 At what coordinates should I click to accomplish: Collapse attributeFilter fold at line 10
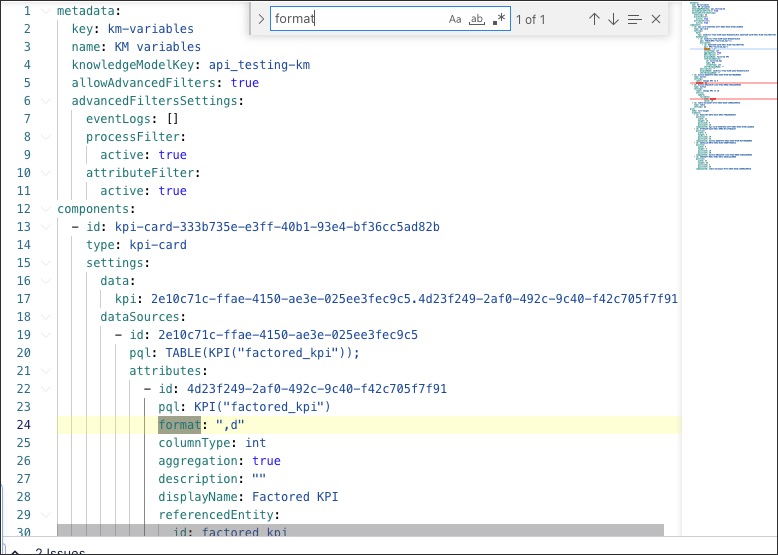pyautogui.click(x=46, y=173)
